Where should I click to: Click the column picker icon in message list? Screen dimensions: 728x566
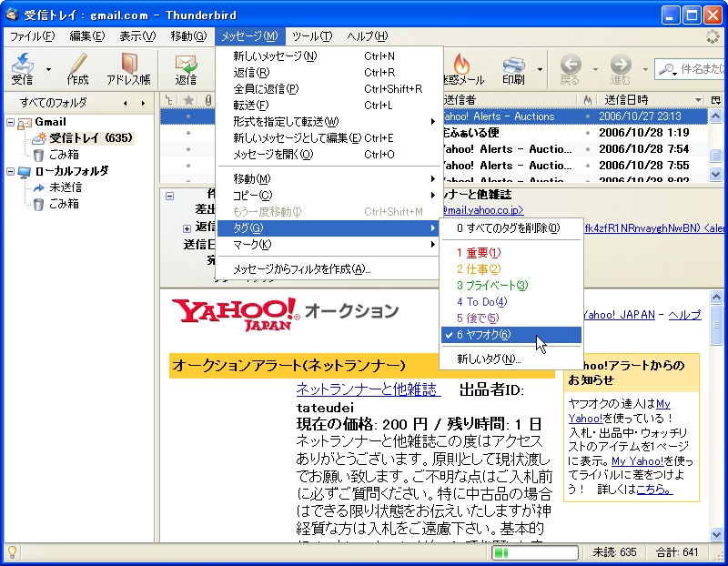point(715,100)
